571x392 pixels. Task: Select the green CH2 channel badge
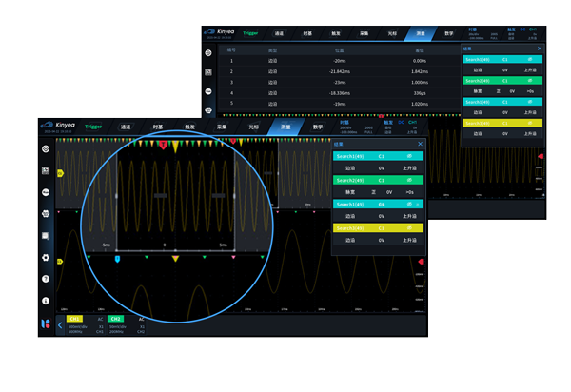115,319
